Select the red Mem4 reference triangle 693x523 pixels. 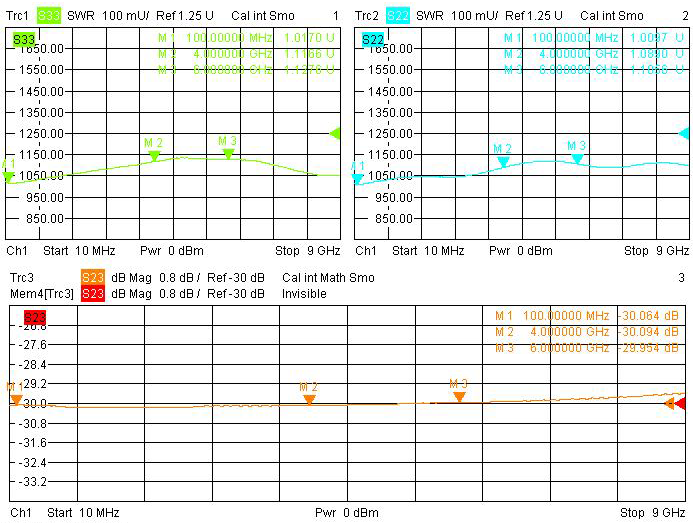pyautogui.click(x=680, y=404)
